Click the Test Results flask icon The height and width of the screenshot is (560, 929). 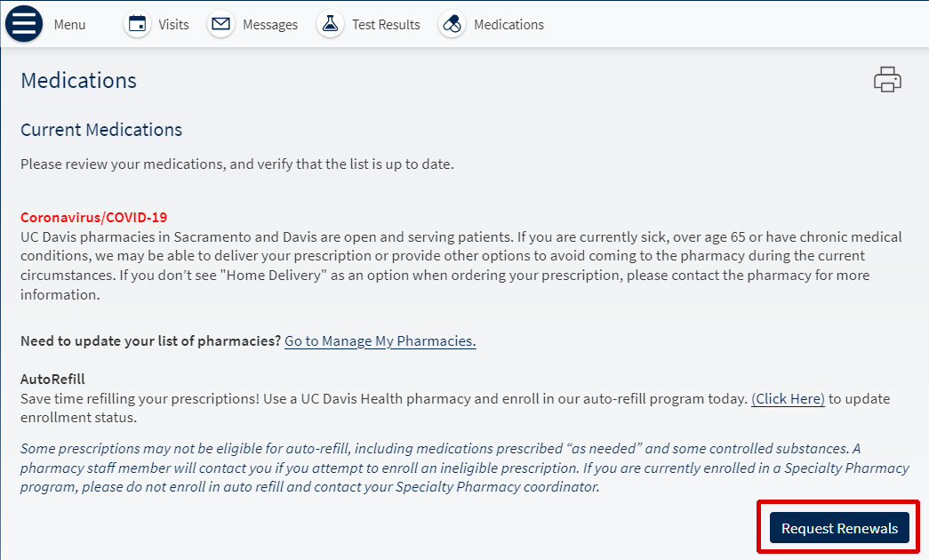tap(329, 23)
